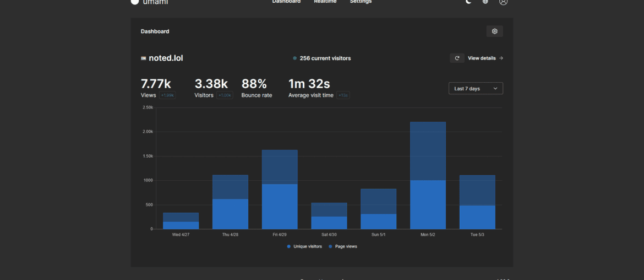Open the language globe icon
This screenshot has height=280, width=644.
tap(485, 2)
